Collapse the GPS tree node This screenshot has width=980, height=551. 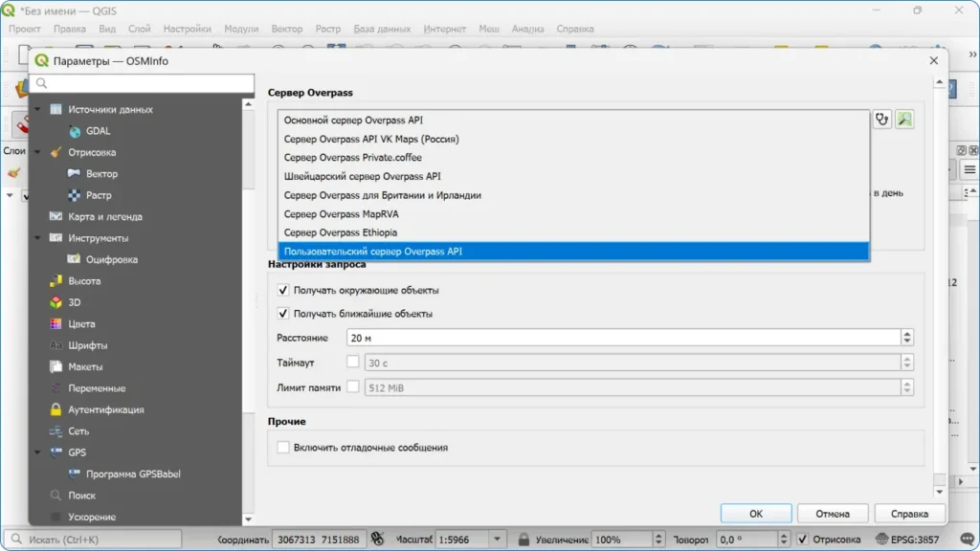(37, 452)
